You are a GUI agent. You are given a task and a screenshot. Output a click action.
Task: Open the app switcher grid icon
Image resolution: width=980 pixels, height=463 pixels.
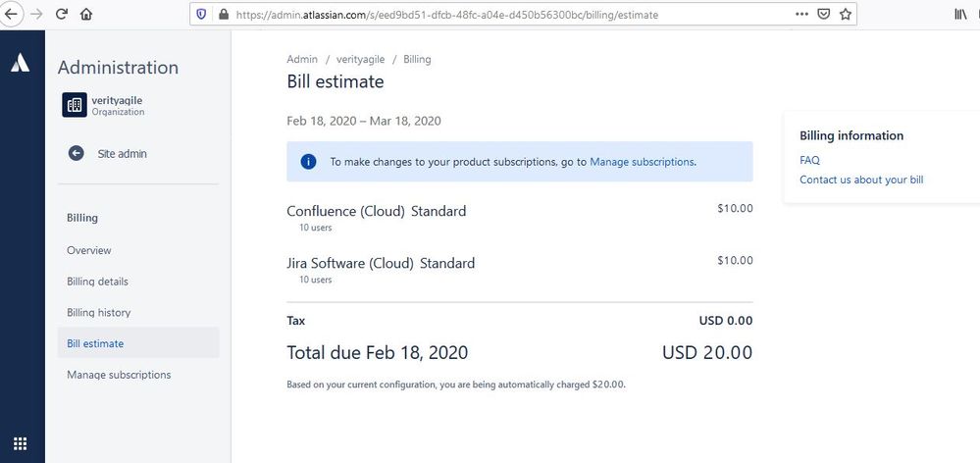pyautogui.click(x=20, y=443)
